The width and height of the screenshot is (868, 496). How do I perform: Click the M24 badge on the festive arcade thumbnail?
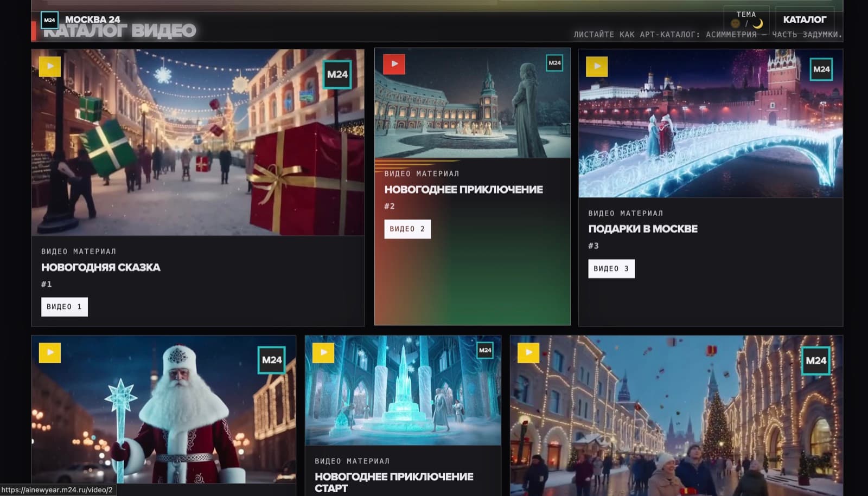click(816, 360)
